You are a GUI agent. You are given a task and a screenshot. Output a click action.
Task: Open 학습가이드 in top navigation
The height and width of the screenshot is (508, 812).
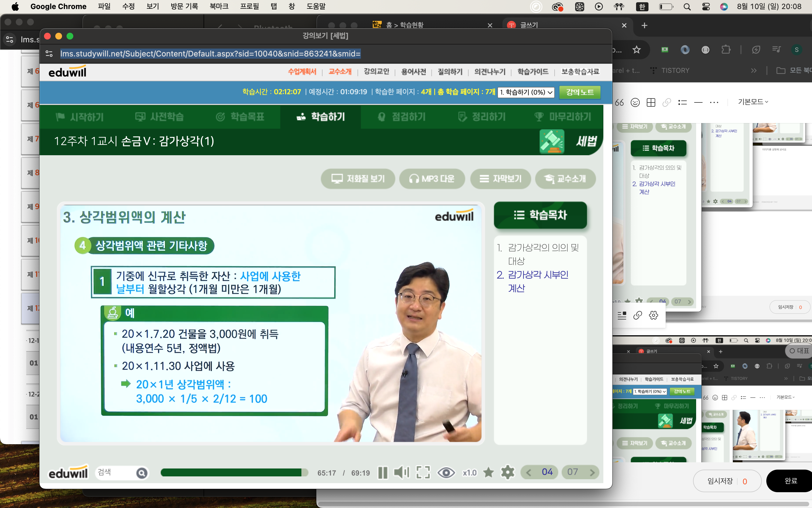[533, 72]
